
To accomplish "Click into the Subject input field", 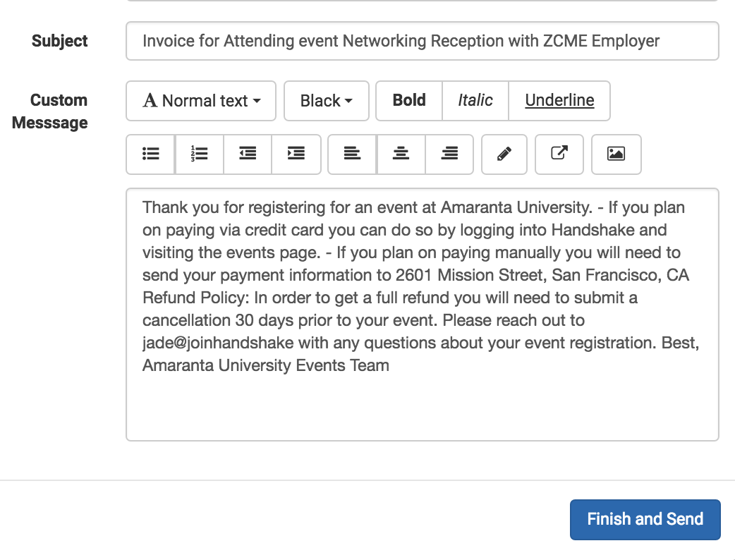I will point(423,41).
